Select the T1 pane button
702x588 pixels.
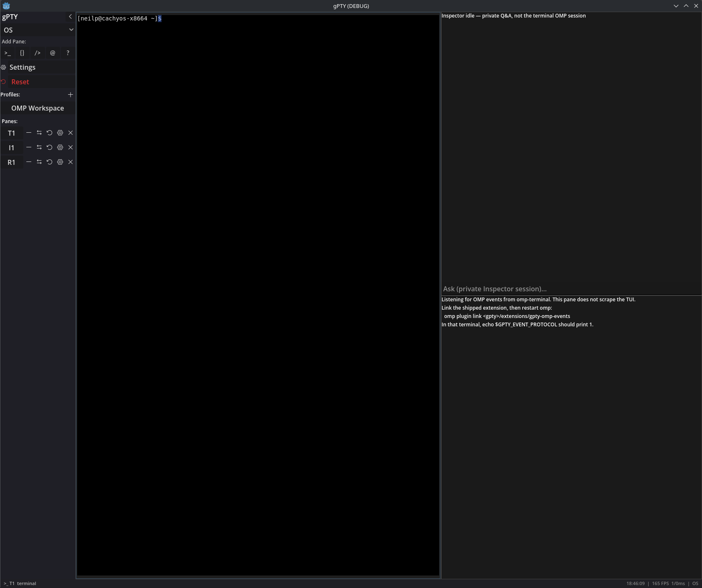coord(12,133)
